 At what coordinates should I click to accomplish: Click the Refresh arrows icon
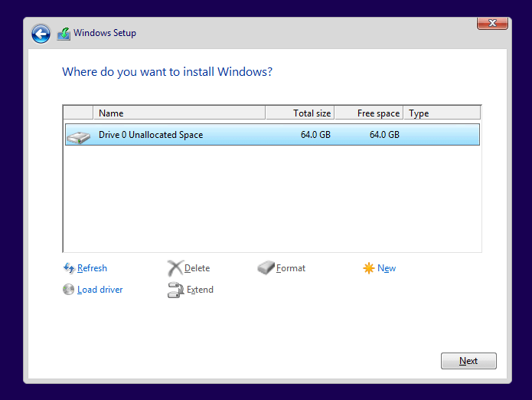tap(68, 268)
